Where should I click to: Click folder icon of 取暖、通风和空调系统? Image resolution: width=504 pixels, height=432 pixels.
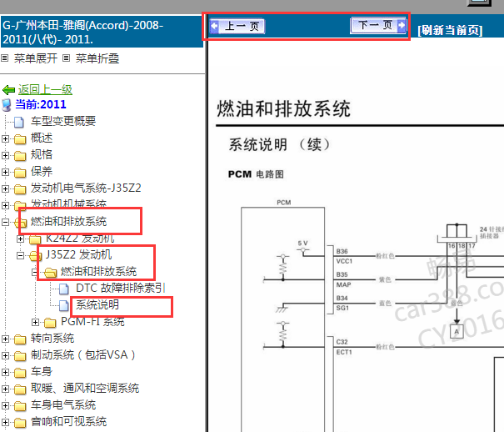[x=20, y=389]
